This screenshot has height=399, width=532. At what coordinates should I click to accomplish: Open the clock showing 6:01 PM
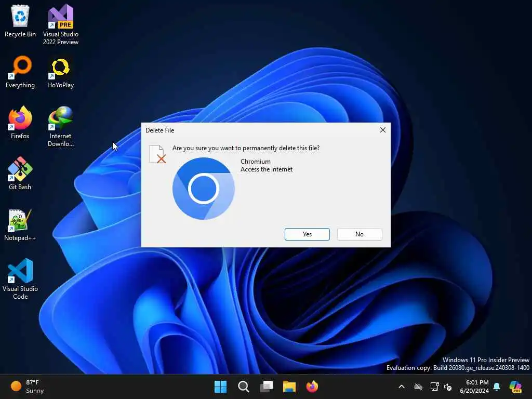[x=474, y=387]
